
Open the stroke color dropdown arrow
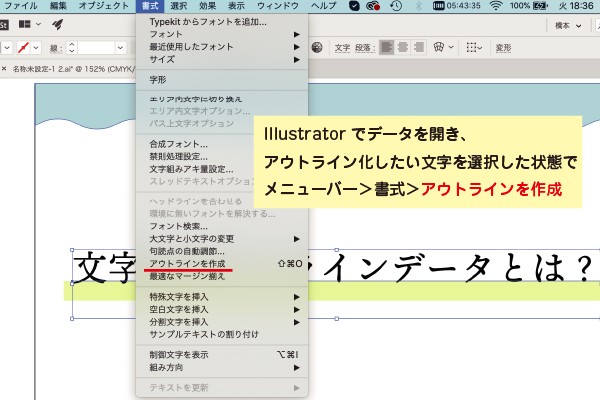coord(36,48)
